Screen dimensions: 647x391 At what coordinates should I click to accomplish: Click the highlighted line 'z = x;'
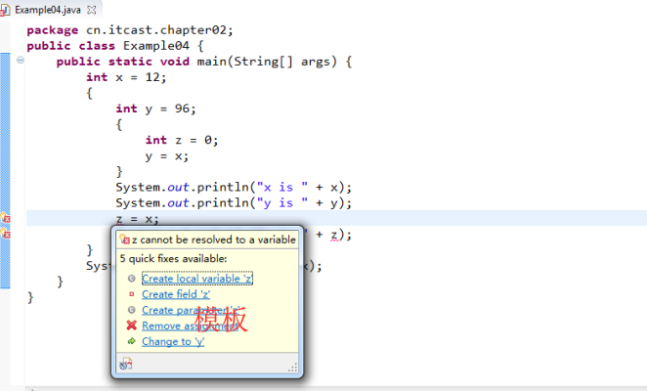point(137,219)
